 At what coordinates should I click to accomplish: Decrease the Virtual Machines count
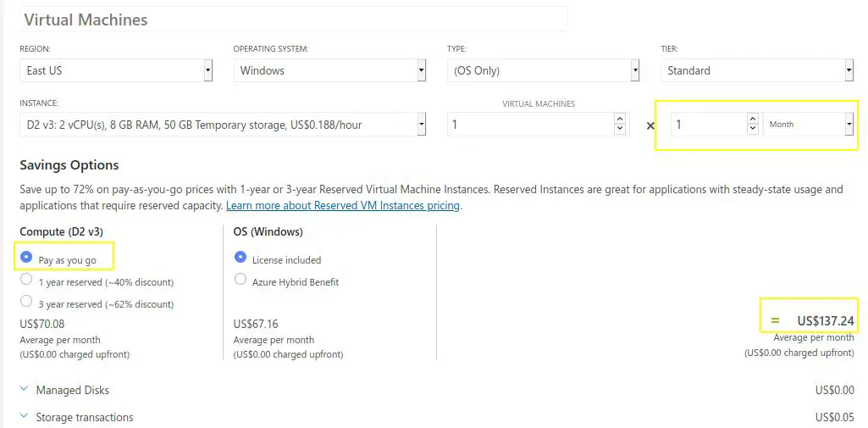(x=620, y=129)
